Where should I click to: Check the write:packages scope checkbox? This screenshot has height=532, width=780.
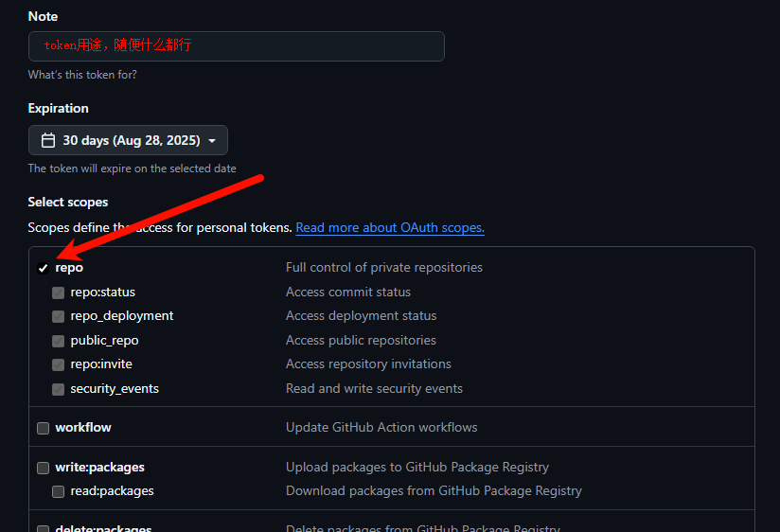pos(43,468)
